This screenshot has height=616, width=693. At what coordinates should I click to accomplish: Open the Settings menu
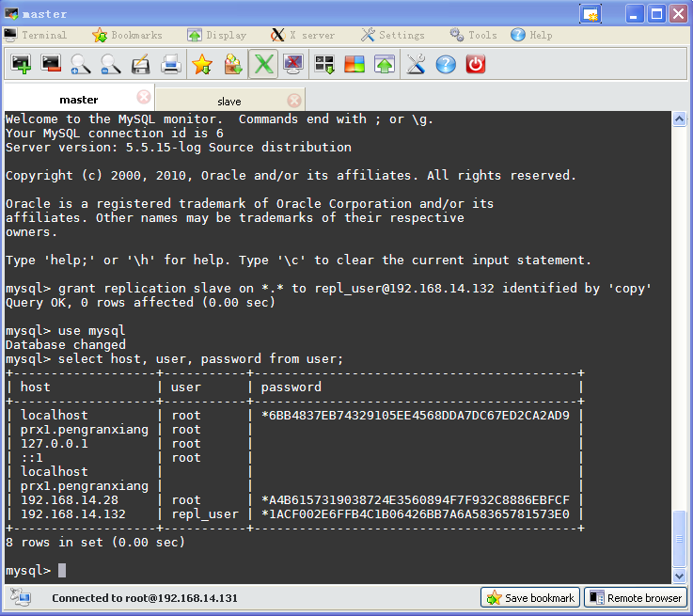[x=392, y=35]
